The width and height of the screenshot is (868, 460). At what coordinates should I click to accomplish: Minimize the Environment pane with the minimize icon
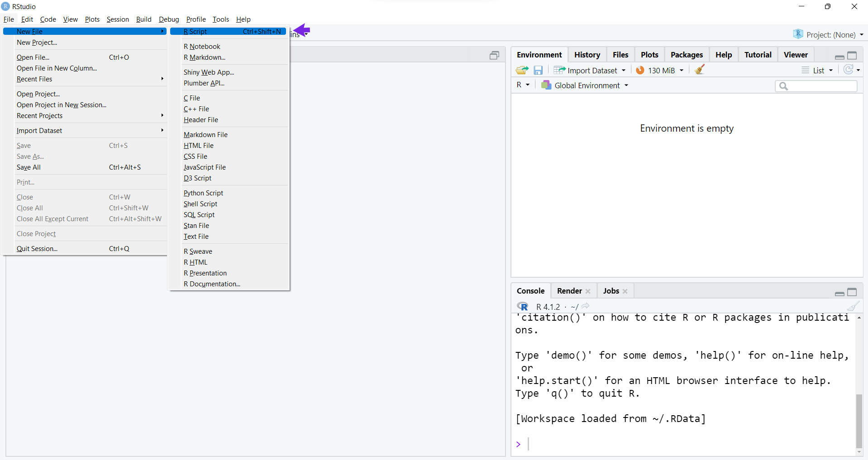[839, 56]
